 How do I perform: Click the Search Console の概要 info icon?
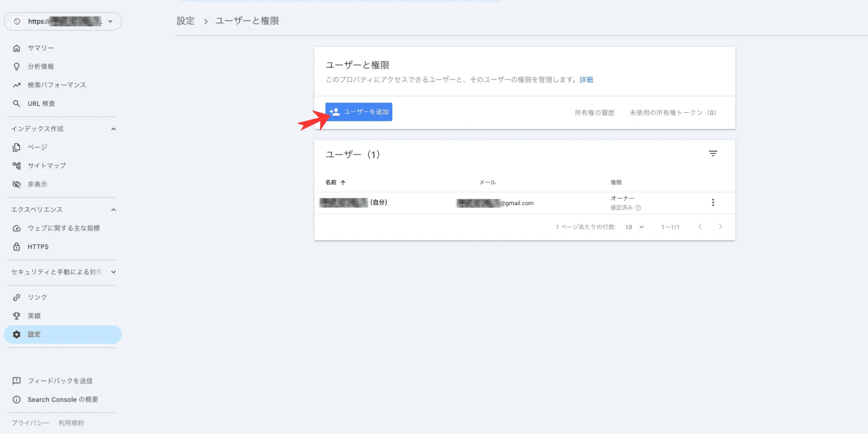(16, 399)
